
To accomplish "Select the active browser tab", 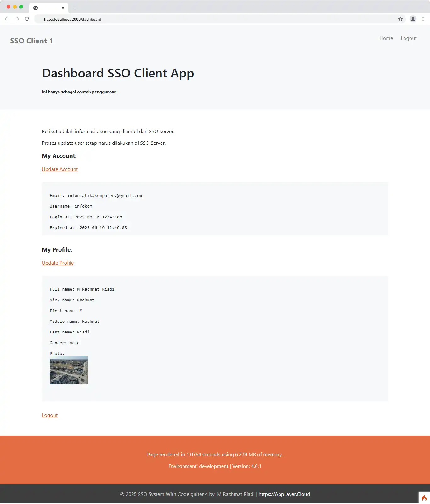I will click(x=48, y=8).
